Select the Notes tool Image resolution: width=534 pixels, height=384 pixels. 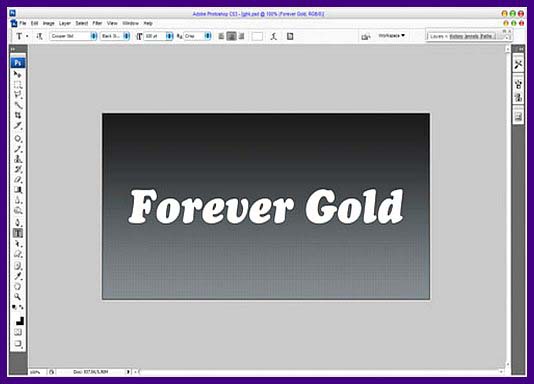coord(17,266)
